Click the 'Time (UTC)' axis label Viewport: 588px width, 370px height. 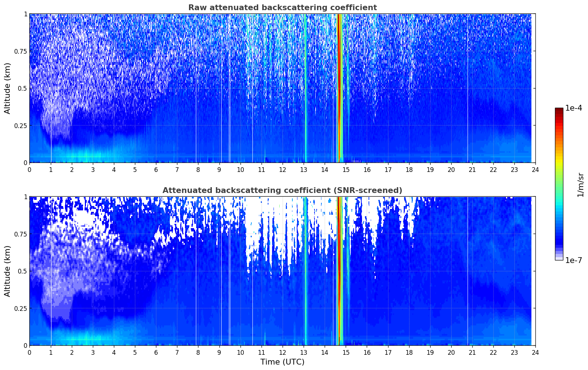point(282,362)
